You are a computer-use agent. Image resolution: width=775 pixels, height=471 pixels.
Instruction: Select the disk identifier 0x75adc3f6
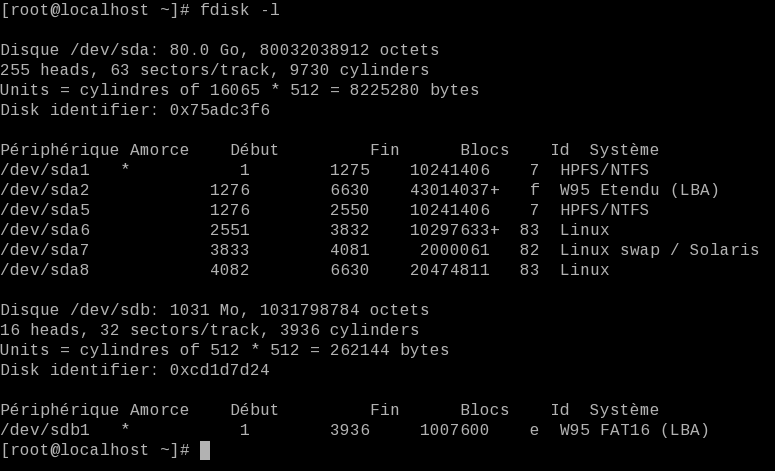click(x=219, y=110)
